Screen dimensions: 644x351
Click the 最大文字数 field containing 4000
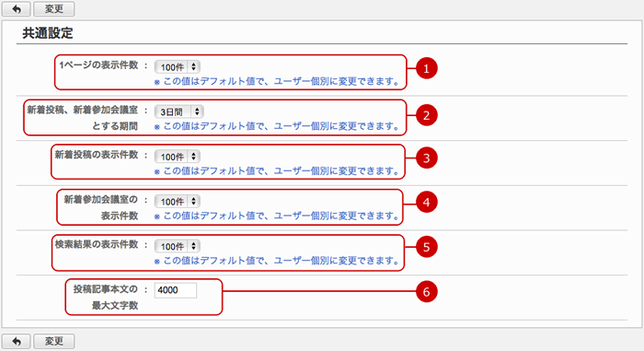point(176,290)
